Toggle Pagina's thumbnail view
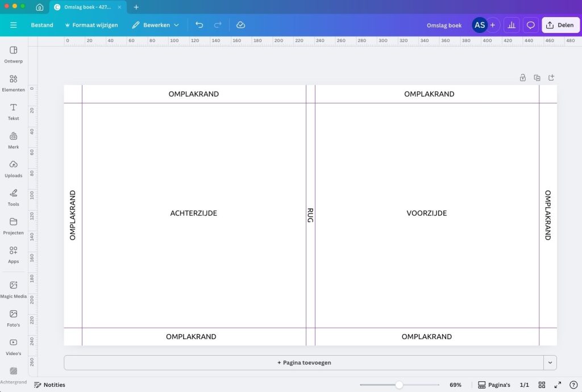The height and width of the screenshot is (392, 582). (494, 385)
